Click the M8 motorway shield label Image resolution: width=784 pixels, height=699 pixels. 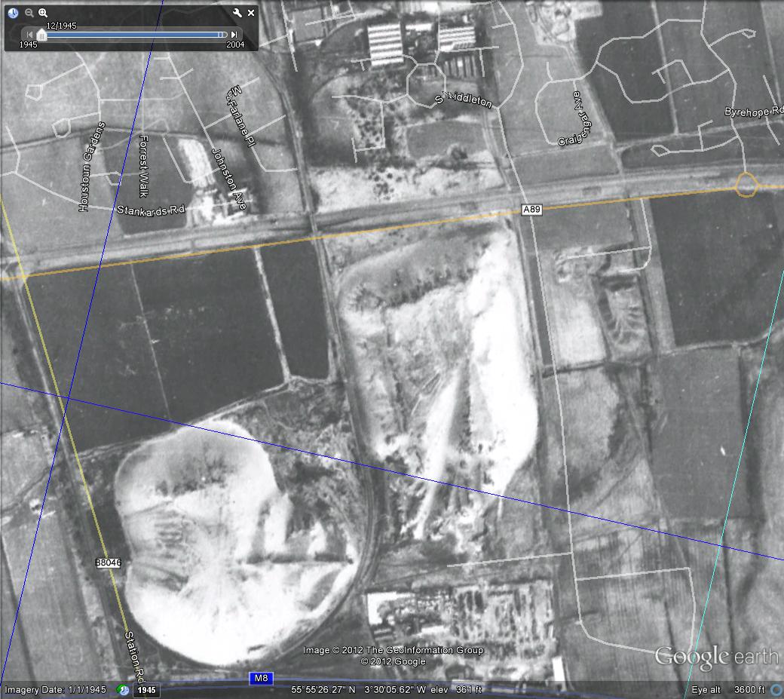[x=261, y=678]
